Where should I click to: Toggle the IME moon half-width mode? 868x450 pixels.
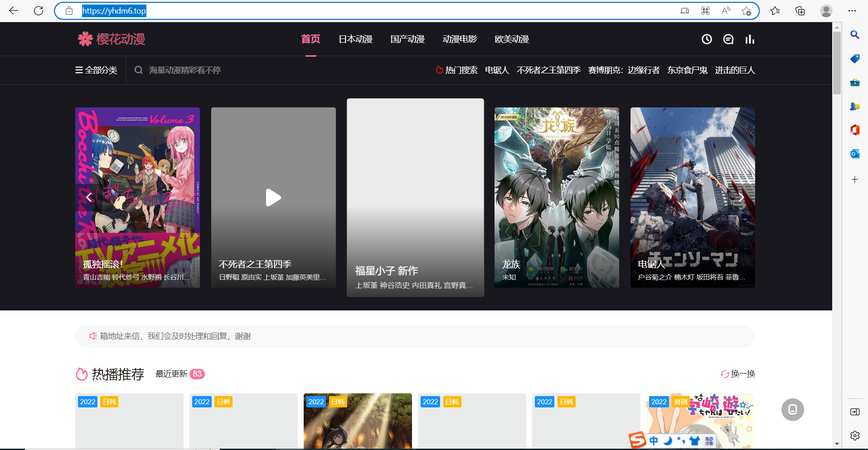667,441
